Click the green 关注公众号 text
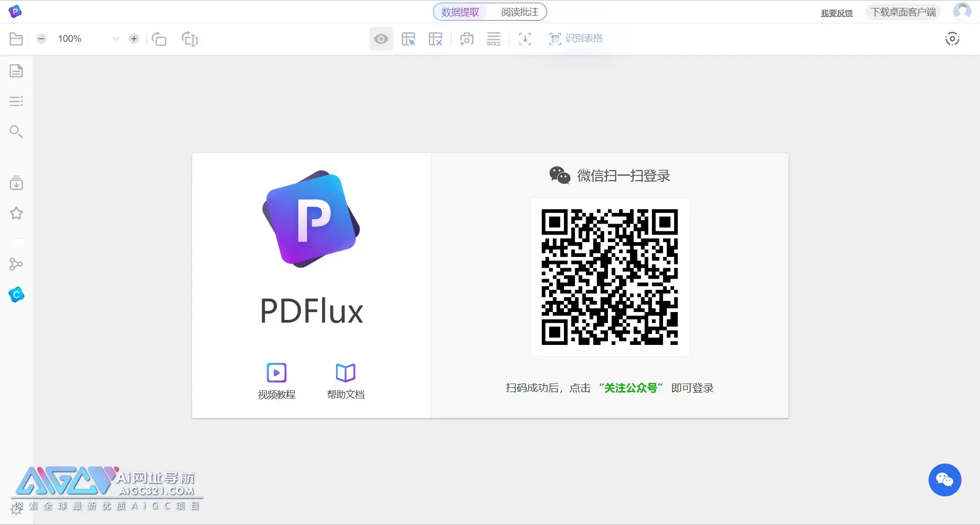 click(631, 388)
